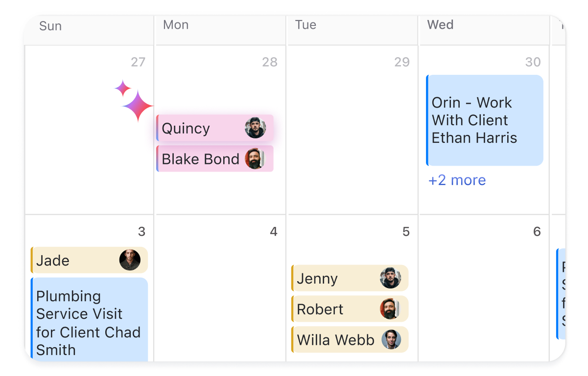Select the Sun column header
The width and height of the screenshot is (588, 376).
pyautogui.click(x=50, y=26)
